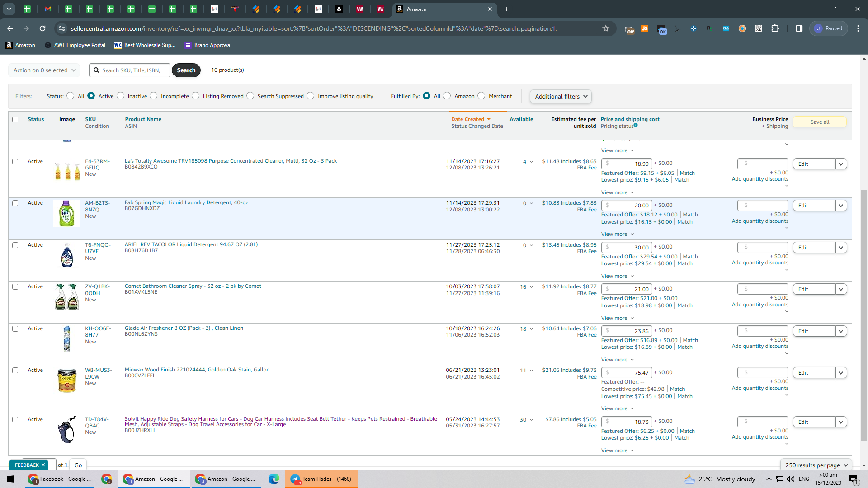Image resolution: width=868 pixels, height=488 pixels.
Task: Select the Inactive status filter
Action: pos(120,96)
